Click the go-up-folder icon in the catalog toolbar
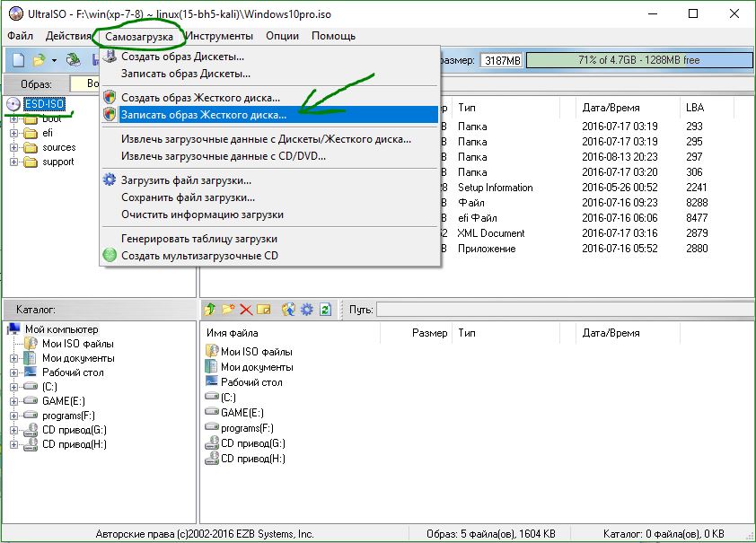This screenshot has width=756, height=543. pos(210,310)
